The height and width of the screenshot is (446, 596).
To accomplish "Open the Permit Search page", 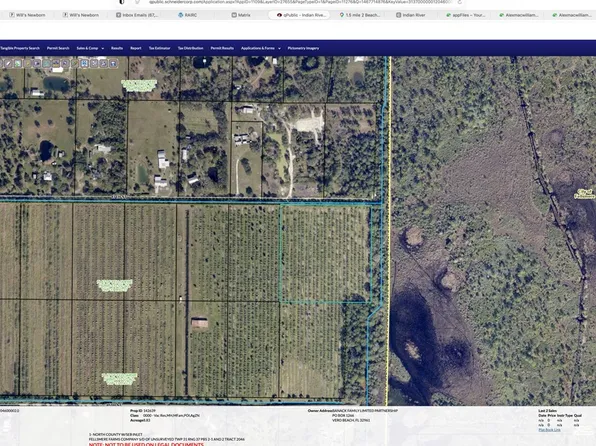I will [58, 48].
